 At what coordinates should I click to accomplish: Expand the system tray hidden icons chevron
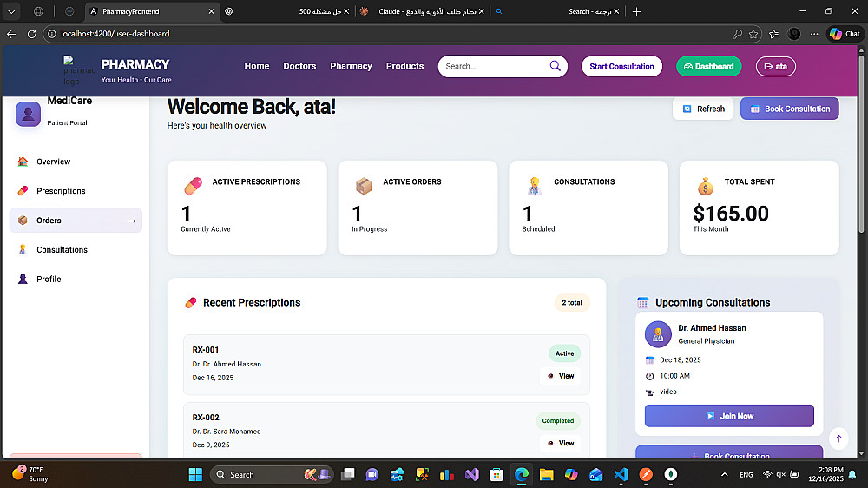tap(724, 475)
